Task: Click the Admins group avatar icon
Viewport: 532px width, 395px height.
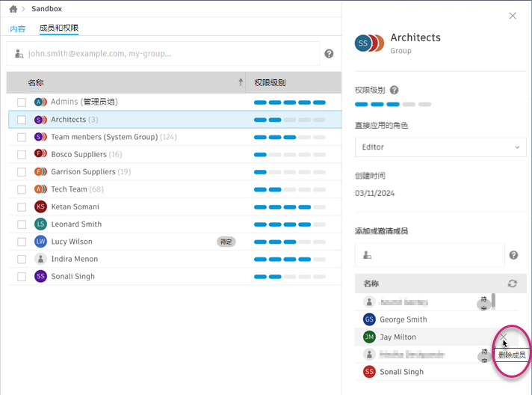Action: tap(40, 102)
